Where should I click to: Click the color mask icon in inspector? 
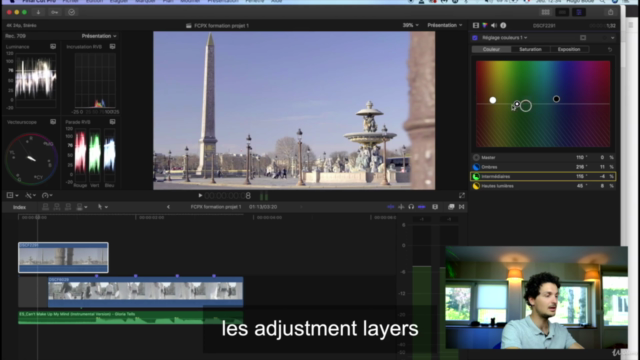click(583, 38)
